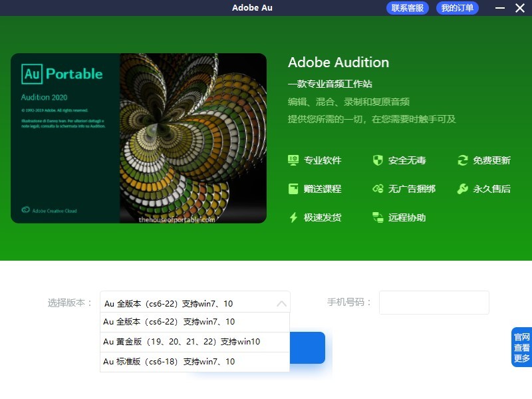This screenshot has width=532, height=399.
Task: Click the Audition 2020 splash image
Action: point(138,138)
